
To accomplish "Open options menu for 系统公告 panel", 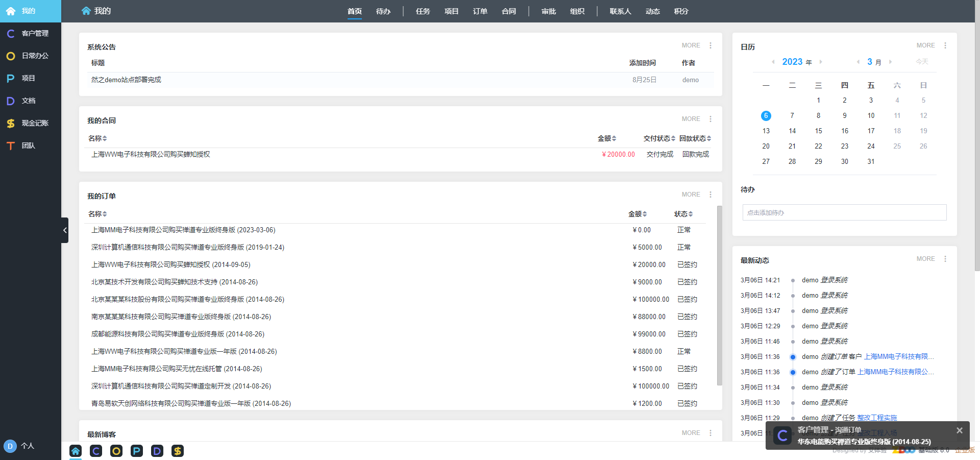I will 710,45.
